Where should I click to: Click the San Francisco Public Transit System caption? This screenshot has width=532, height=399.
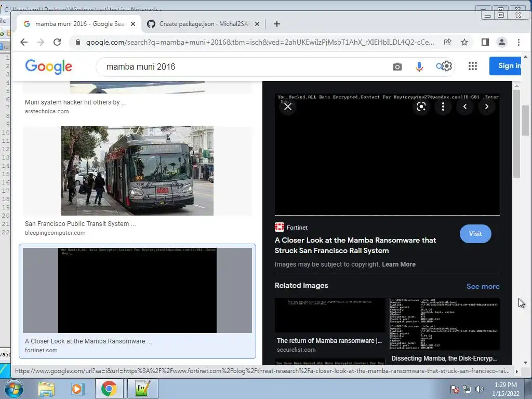click(80, 224)
